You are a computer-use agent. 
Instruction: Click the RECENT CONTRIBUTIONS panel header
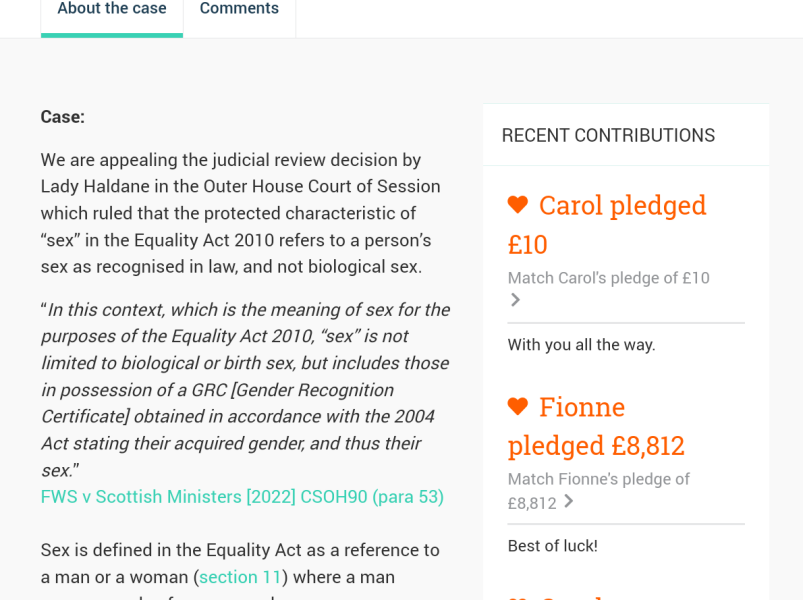(608, 134)
